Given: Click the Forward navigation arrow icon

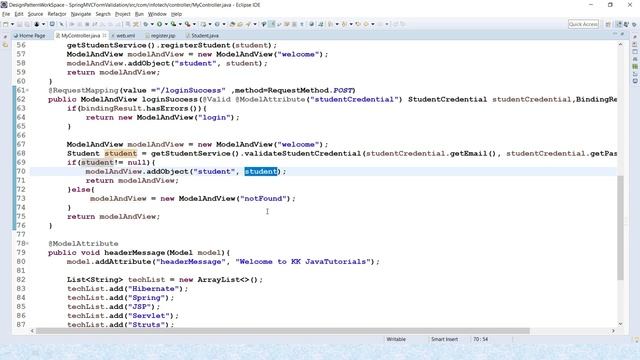Looking at the screenshot, I should (x=380, y=24).
